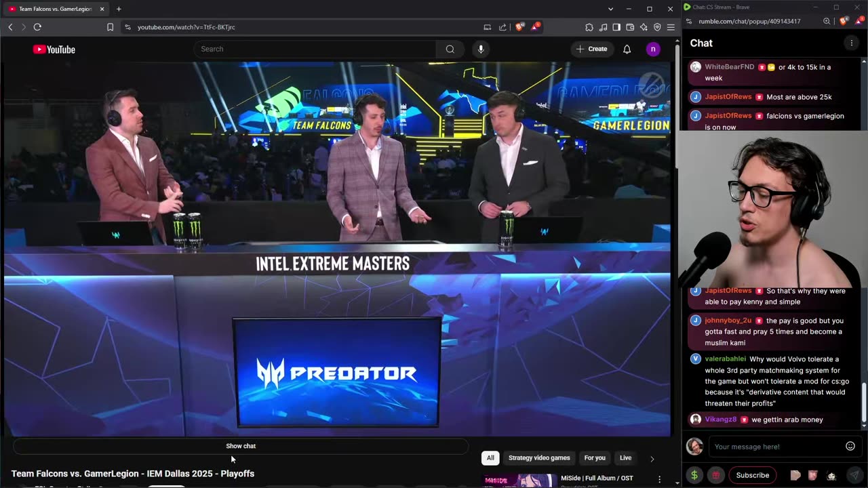The height and width of the screenshot is (488, 868).
Task: Open the tab search dropdown chevron
Action: pyautogui.click(x=610, y=9)
